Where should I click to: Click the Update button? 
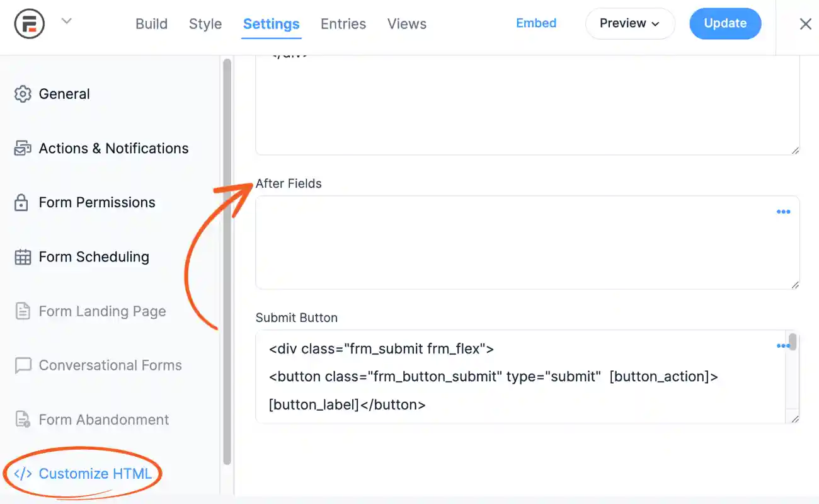pos(724,23)
